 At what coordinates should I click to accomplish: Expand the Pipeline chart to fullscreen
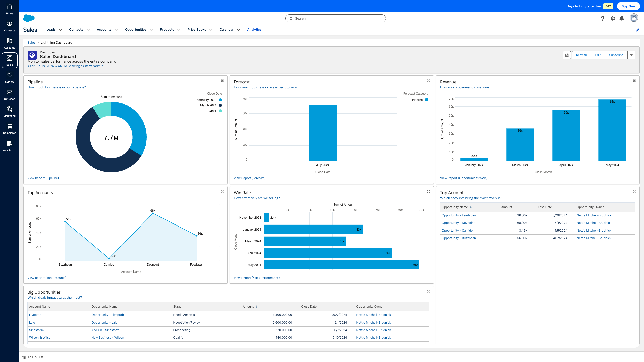(222, 81)
